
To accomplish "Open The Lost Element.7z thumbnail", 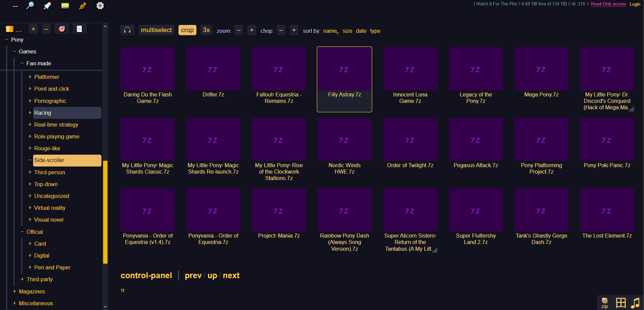I will [x=607, y=210].
